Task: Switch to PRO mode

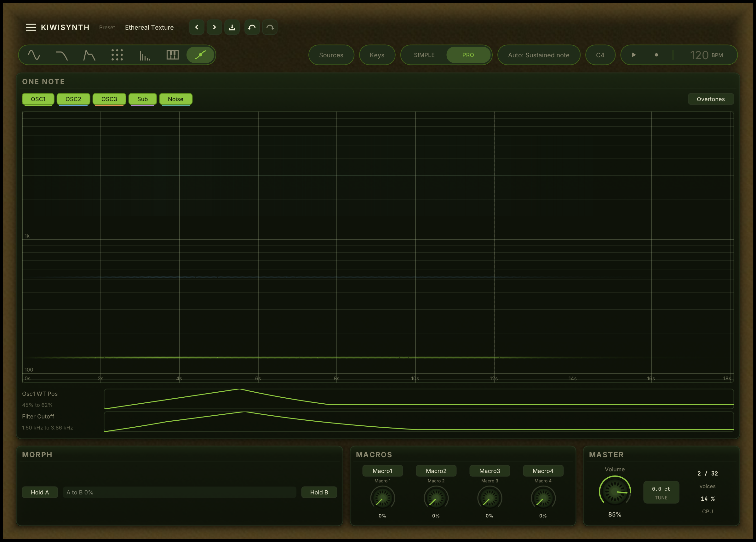Action: (468, 55)
